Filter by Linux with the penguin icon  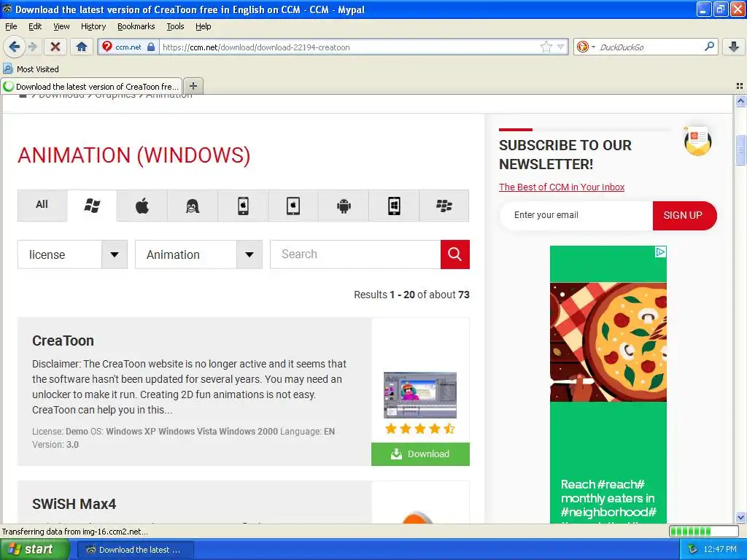pyautogui.click(x=193, y=206)
